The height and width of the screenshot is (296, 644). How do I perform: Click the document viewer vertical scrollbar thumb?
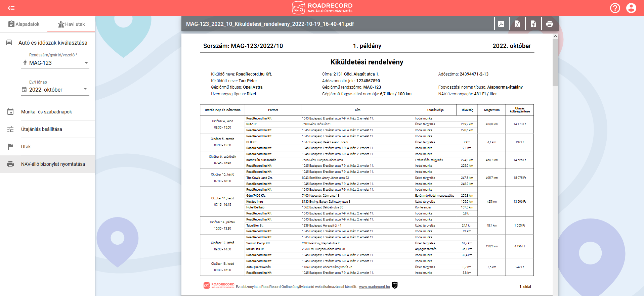[x=555, y=63]
